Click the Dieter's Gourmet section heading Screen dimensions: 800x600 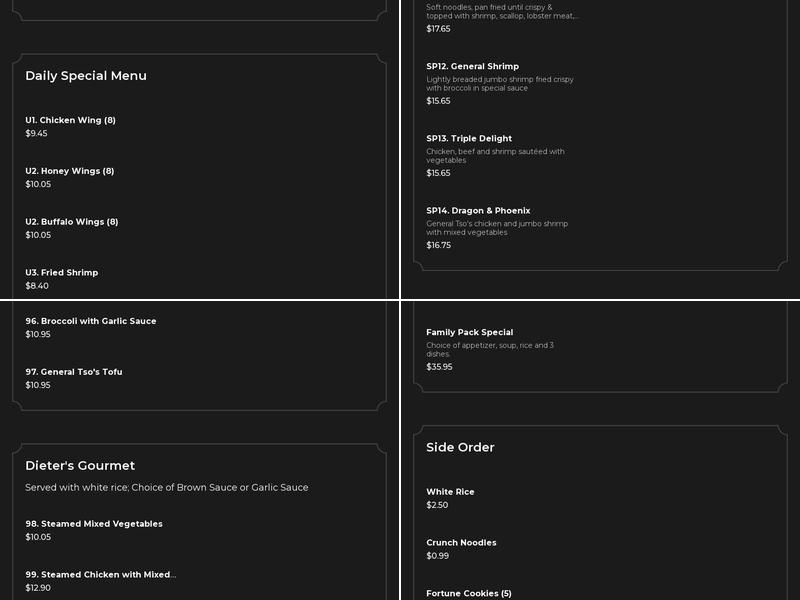coord(80,466)
